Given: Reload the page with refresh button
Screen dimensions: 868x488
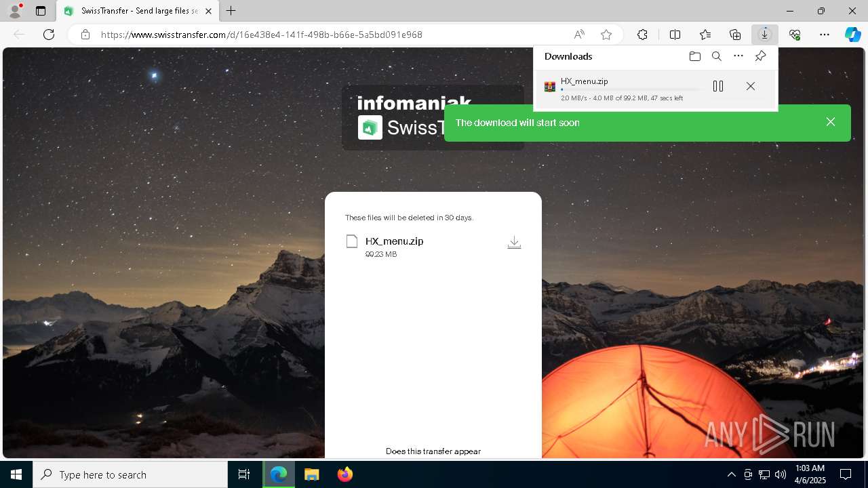Looking at the screenshot, I should (49, 35).
